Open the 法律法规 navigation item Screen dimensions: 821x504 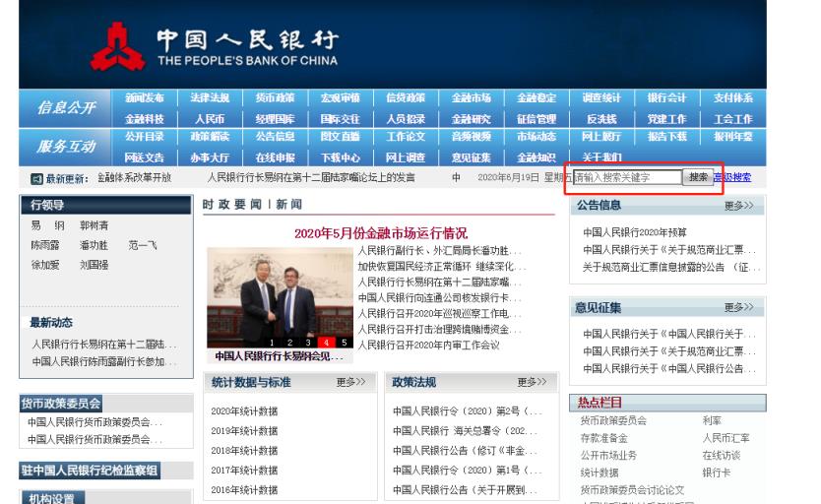(x=210, y=97)
